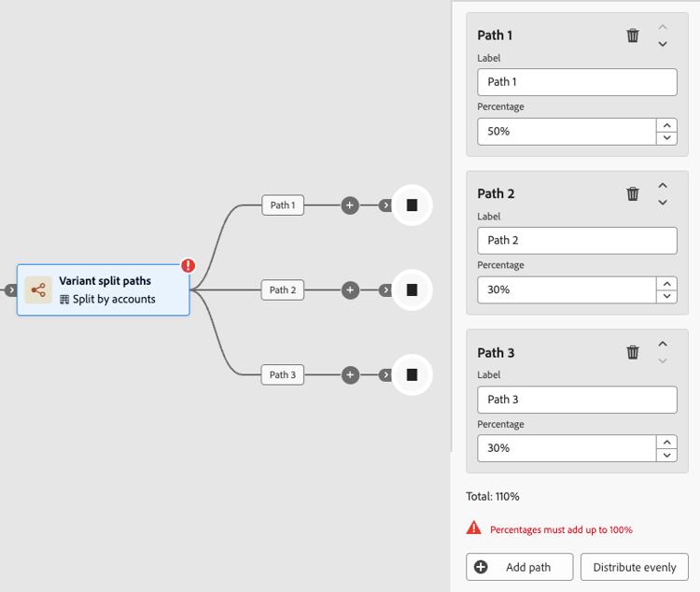The image size is (700, 592).
Task: Click the plus node on Path 2 branch
Action: click(350, 290)
